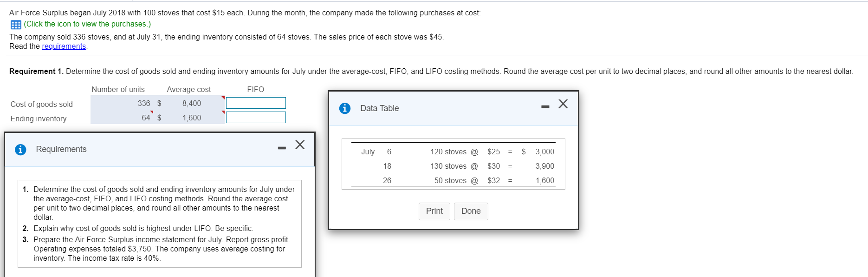Open the purchases data table icon
Image resolution: width=868 pixels, height=277 pixels.
point(15,25)
